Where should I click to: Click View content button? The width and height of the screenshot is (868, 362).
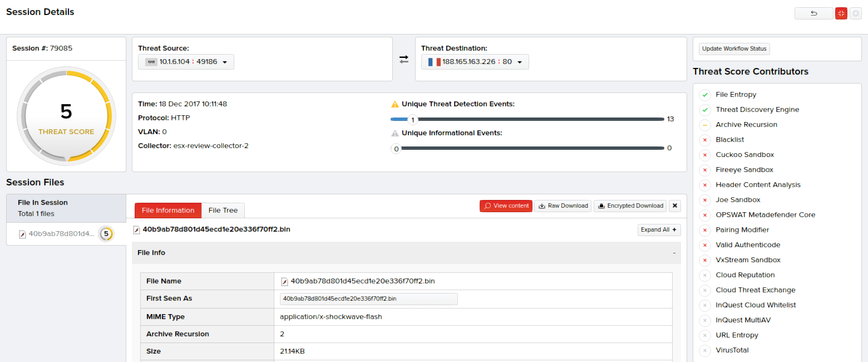pyautogui.click(x=506, y=206)
